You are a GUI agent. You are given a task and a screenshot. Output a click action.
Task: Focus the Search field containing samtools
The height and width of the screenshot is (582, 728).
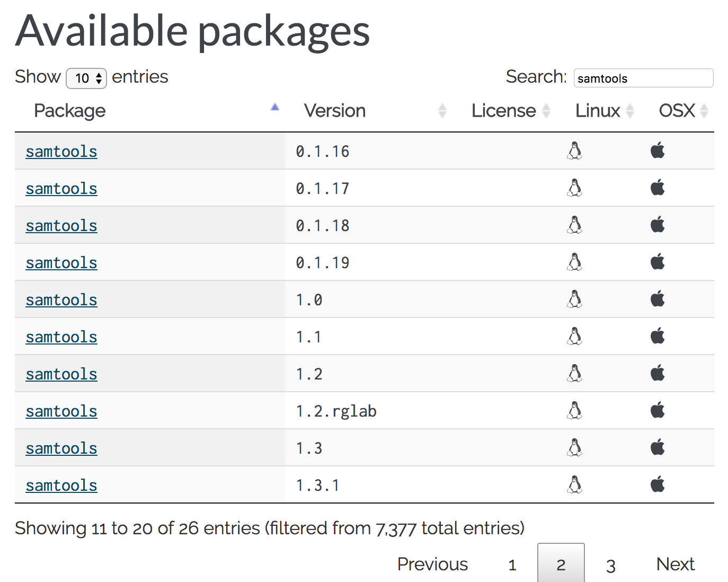click(x=643, y=78)
